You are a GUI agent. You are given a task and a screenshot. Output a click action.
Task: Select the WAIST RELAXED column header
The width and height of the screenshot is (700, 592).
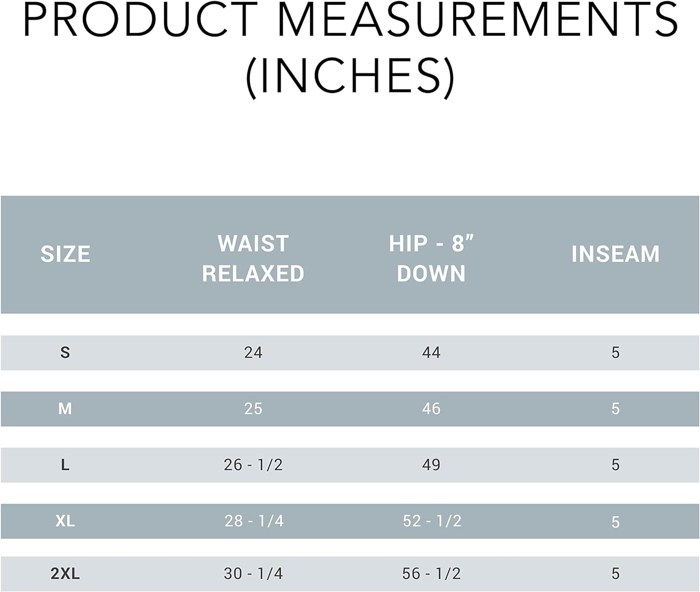pos(253,258)
